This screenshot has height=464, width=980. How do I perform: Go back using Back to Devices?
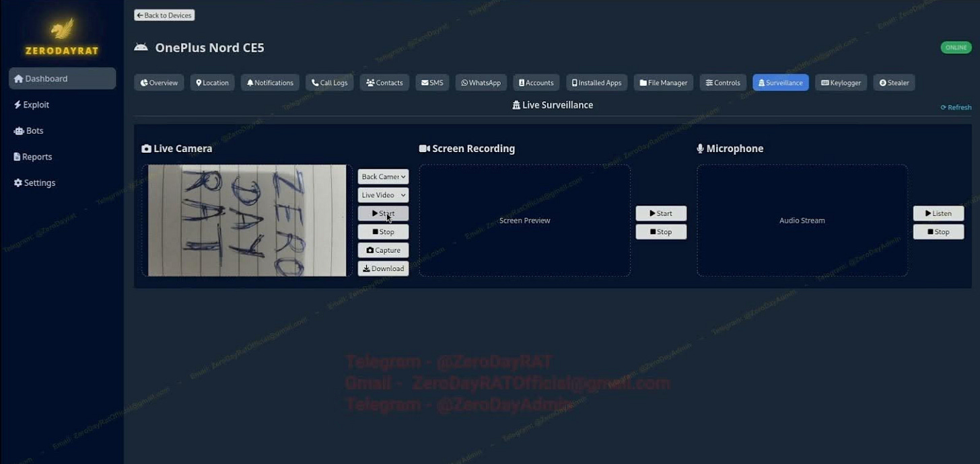click(x=164, y=15)
